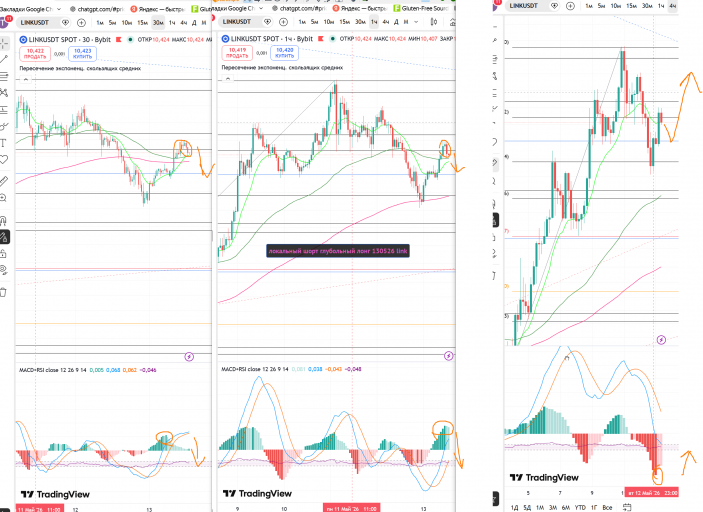Select 'локальный шорт глубольный лонг' text note
The image size is (703, 512).
tap(338, 251)
